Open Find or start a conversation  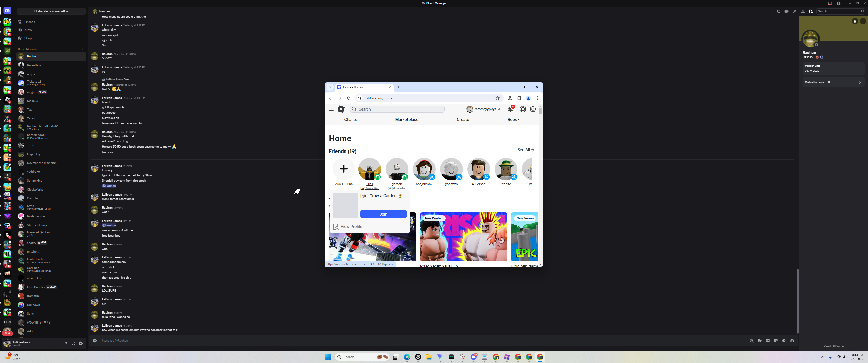[51, 11]
